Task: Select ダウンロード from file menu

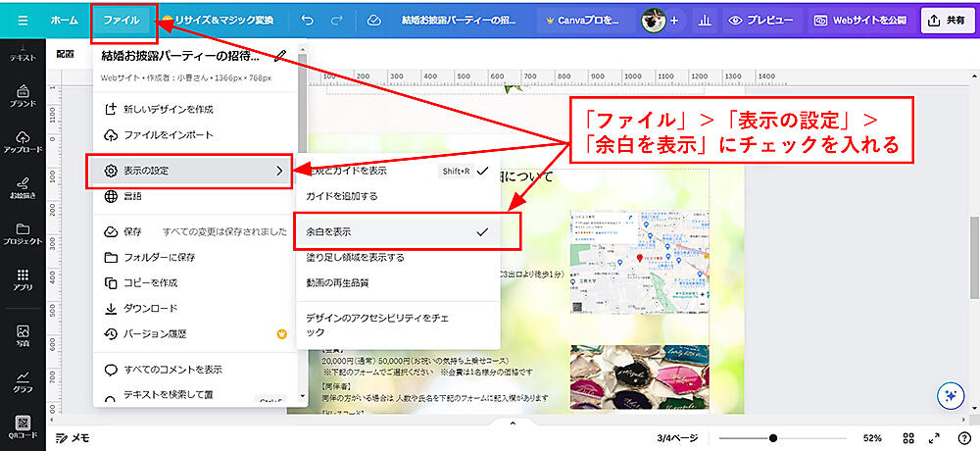Action: [x=151, y=308]
